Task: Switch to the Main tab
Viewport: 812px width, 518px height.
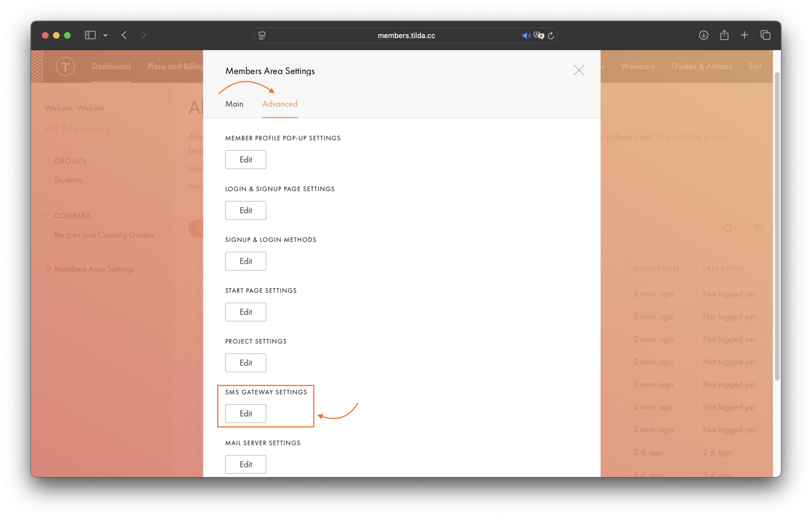Action: click(x=234, y=104)
